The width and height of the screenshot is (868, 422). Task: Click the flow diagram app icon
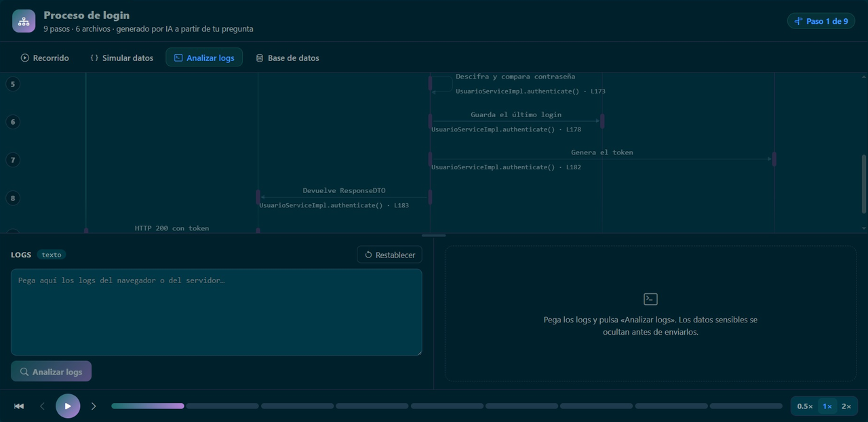click(24, 21)
